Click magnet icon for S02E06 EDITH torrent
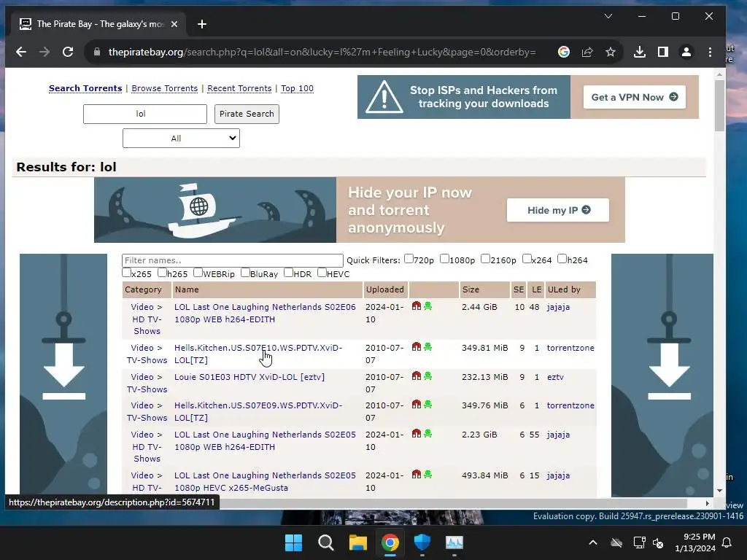This screenshot has height=560, width=747. 417,306
